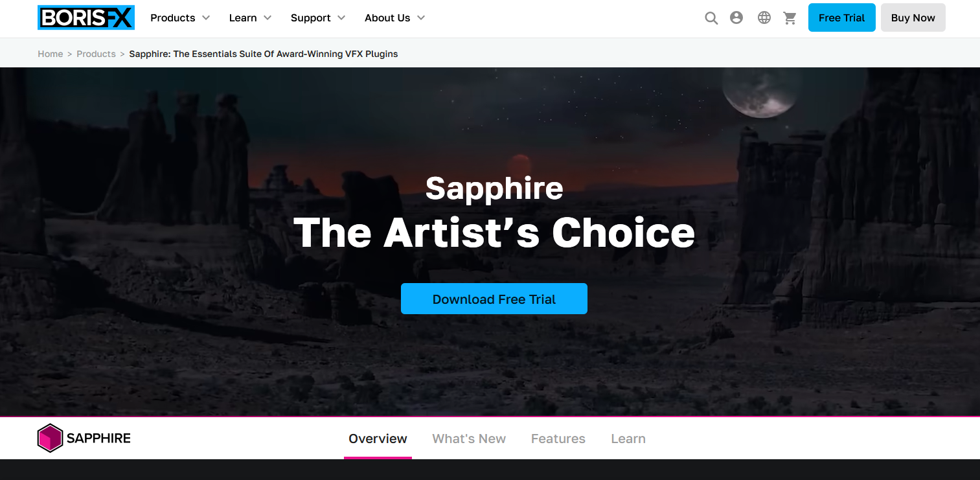The height and width of the screenshot is (480, 980).
Task: Open the Products breadcrumb link
Action: click(x=96, y=54)
